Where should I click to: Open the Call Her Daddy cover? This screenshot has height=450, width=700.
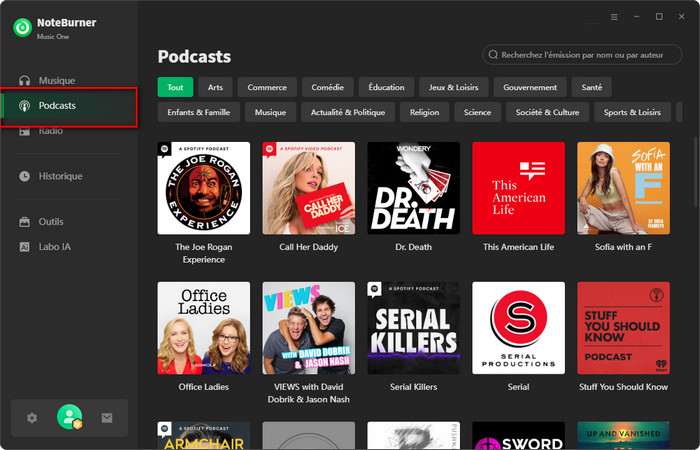(308, 188)
